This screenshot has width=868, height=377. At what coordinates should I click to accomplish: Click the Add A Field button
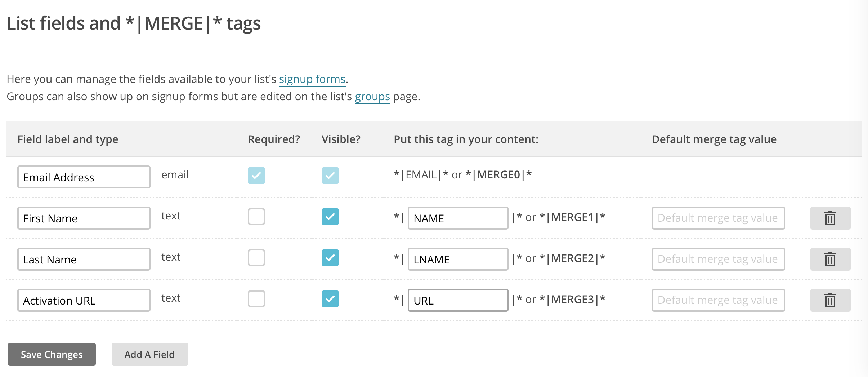tap(150, 354)
